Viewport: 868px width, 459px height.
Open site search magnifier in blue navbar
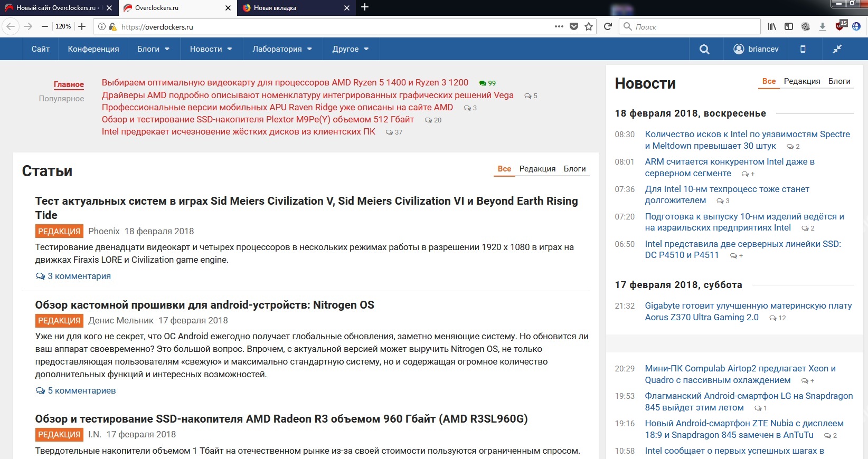click(x=704, y=49)
